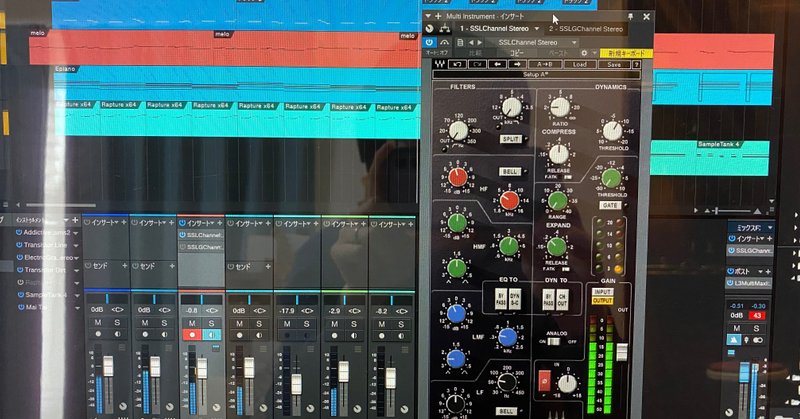
Task: Toggle EQ TO BYPASS switch
Action: [x=501, y=300]
